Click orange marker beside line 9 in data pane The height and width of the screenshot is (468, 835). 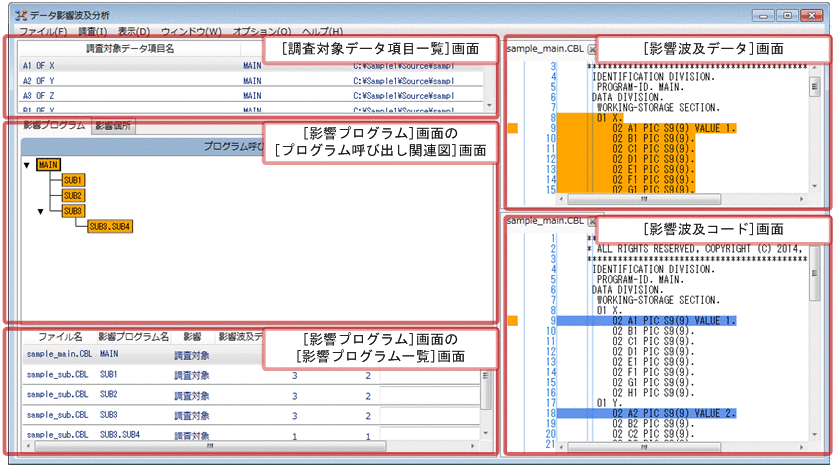tap(513, 128)
